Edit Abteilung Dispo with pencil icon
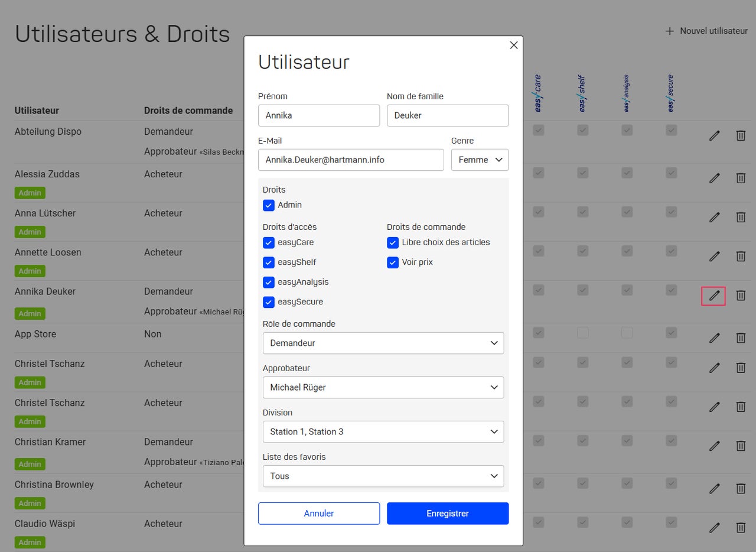The image size is (756, 552). pyautogui.click(x=715, y=136)
